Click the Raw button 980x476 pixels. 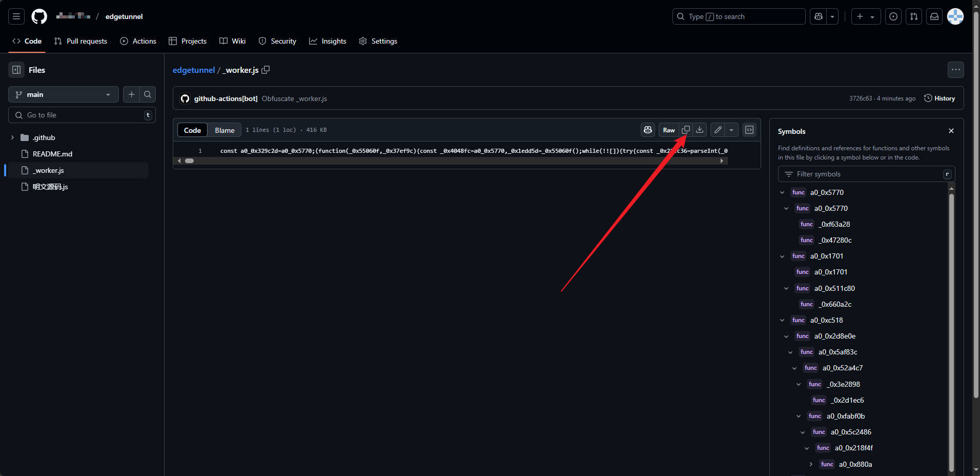click(x=668, y=130)
